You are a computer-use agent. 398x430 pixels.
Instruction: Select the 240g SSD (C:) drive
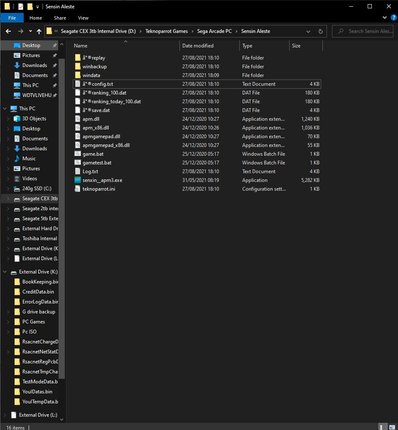[x=37, y=189]
